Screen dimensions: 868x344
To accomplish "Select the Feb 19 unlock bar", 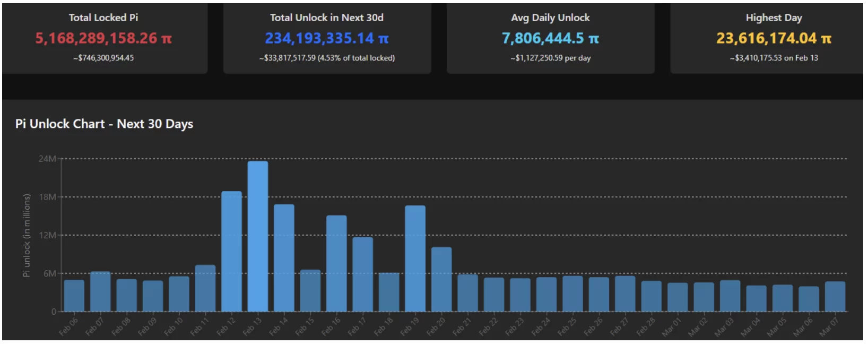I will 415,258.
